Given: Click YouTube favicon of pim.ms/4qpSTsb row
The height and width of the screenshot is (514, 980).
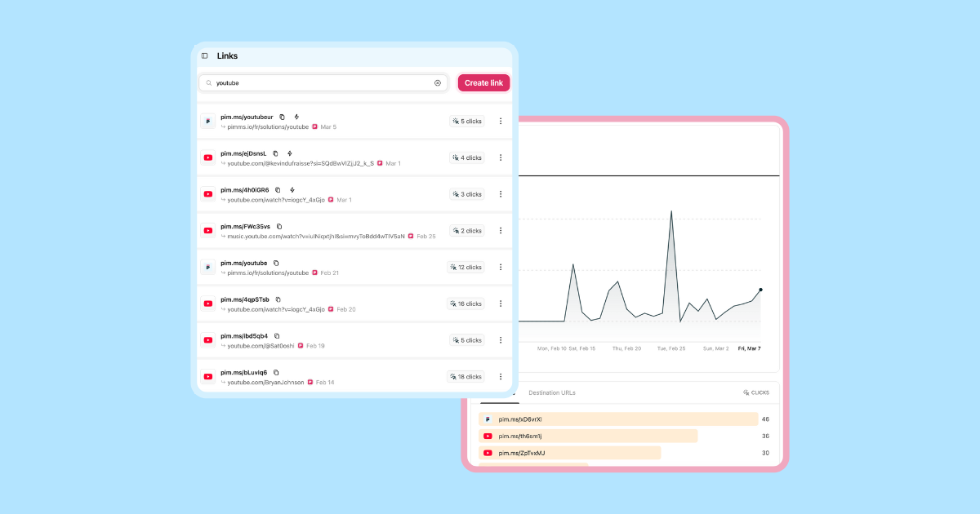Looking at the screenshot, I should click(x=208, y=304).
